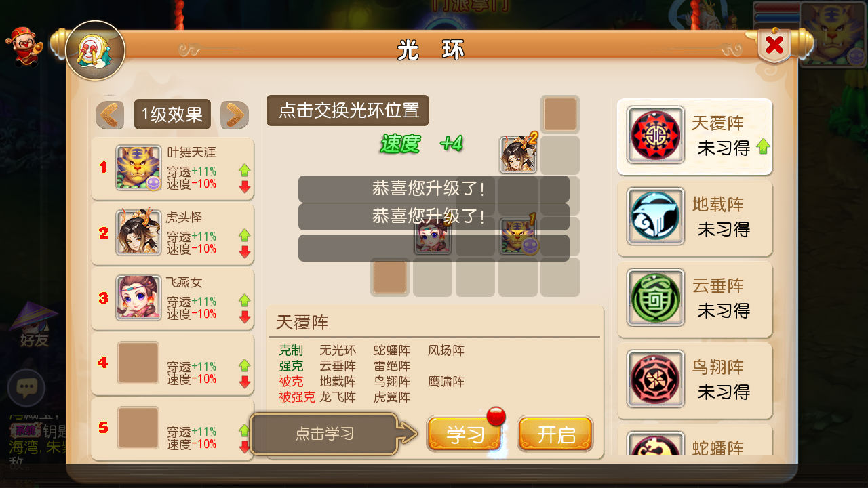Image resolution: width=868 pixels, height=488 pixels.
Task: Open the 好友 friends icon
Action: point(34,325)
